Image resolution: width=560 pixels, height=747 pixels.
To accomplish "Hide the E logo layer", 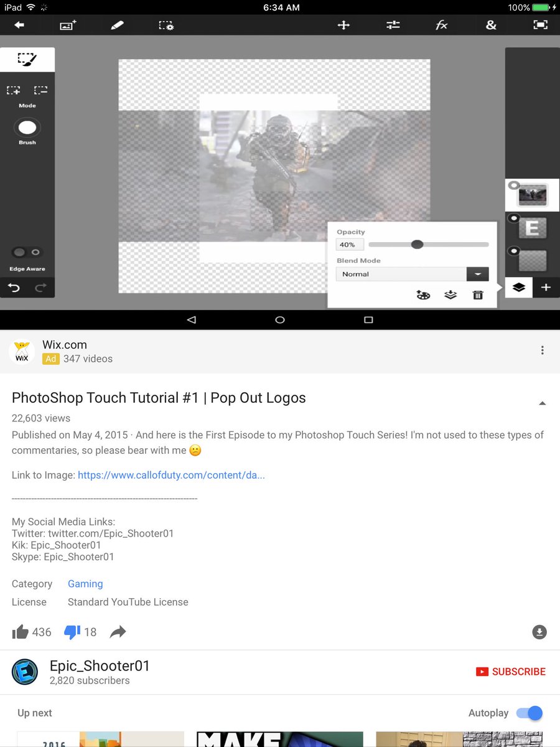I will [514, 218].
